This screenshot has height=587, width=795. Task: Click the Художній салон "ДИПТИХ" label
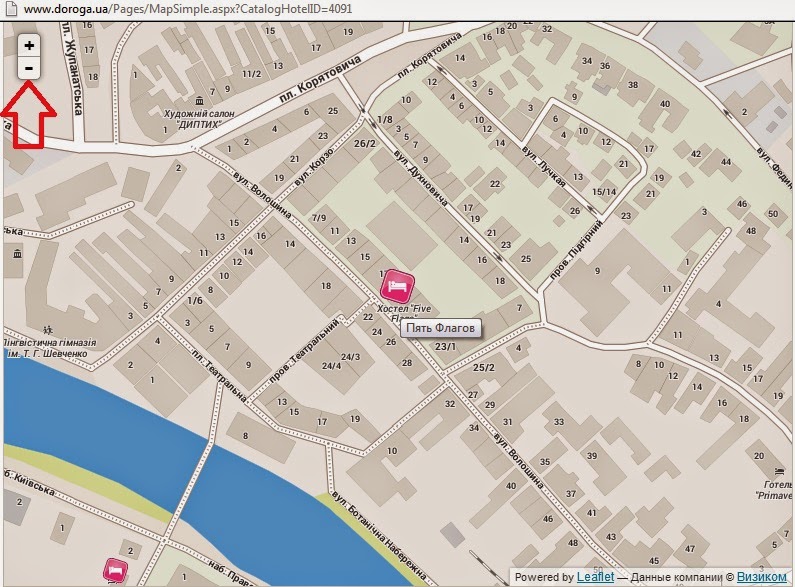pos(199,119)
